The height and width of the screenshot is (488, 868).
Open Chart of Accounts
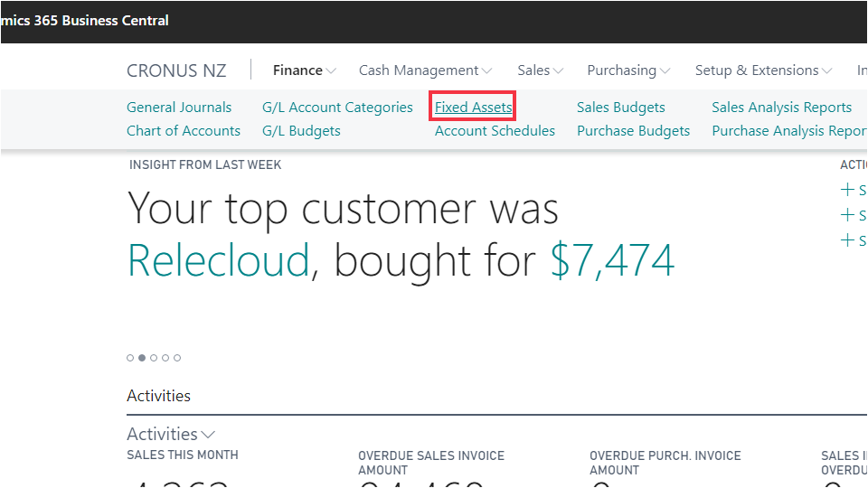tap(184, 130)
